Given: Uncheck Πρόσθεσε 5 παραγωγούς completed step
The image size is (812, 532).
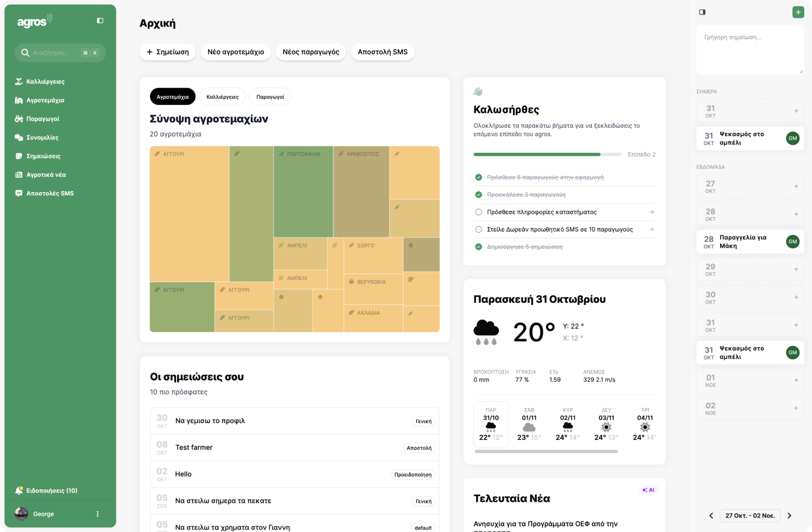Looking at the screenshot, I should [479, 177].
